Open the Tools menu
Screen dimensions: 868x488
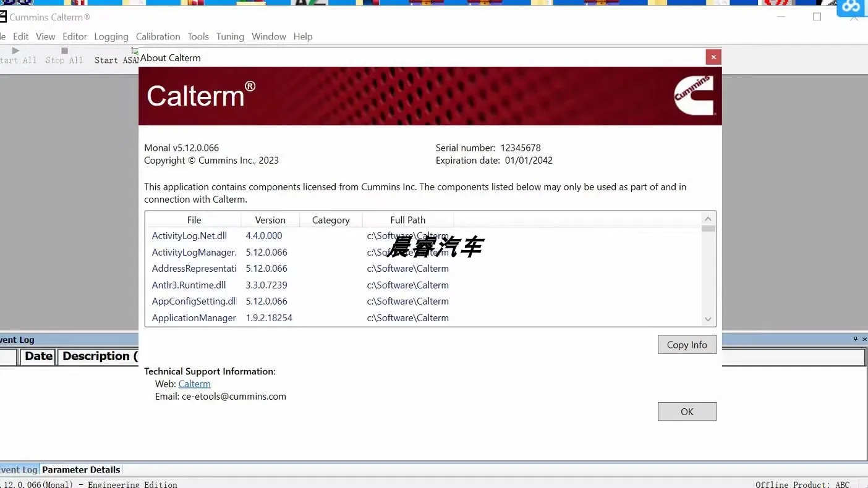click(198, 36)
